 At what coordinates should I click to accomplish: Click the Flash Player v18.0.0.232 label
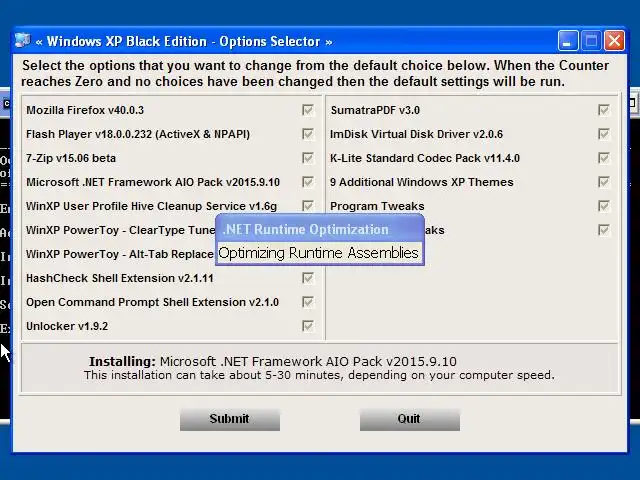[x=138, y=134]
